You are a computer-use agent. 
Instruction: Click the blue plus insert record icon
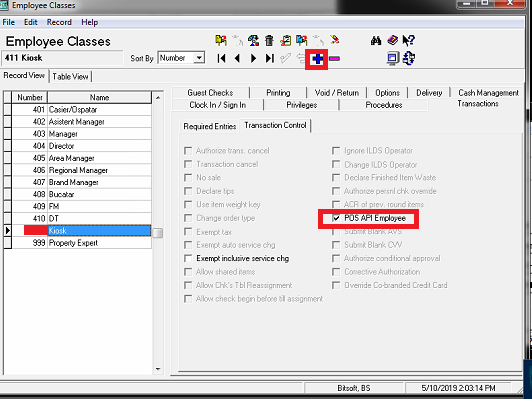[317, 59]
